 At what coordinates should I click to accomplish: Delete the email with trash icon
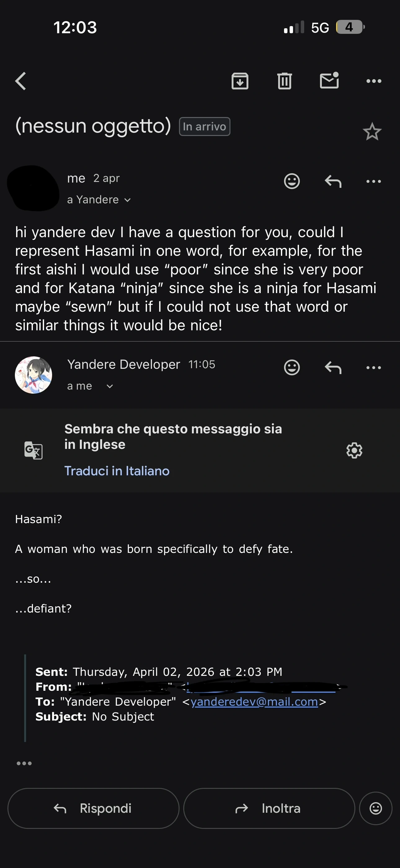(x=285, y=81)
